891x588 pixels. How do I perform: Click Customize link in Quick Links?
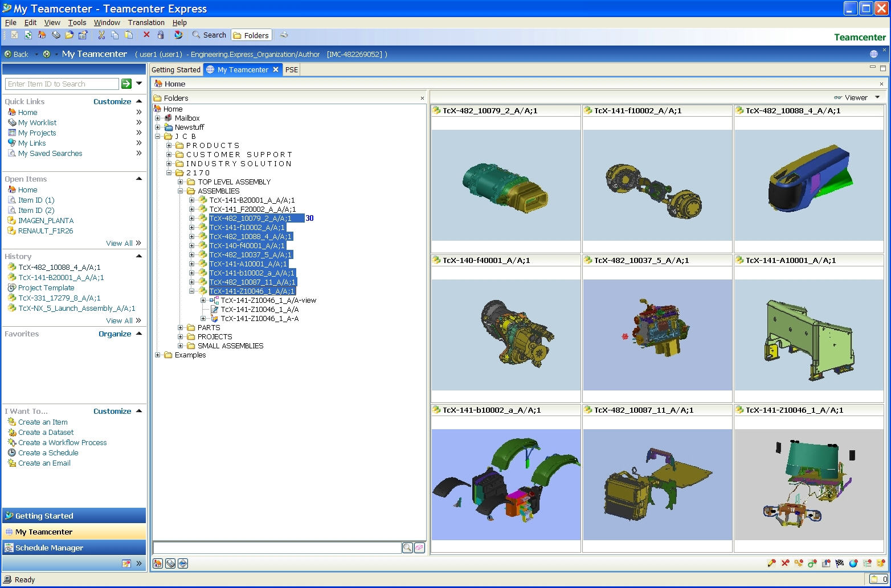[x=112, y=101]
